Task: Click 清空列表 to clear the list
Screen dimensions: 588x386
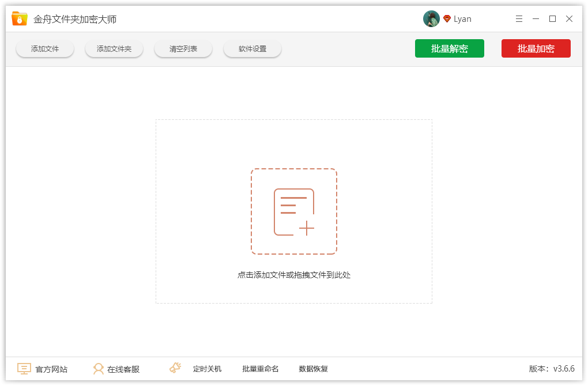Action: (x=183, y=48)
